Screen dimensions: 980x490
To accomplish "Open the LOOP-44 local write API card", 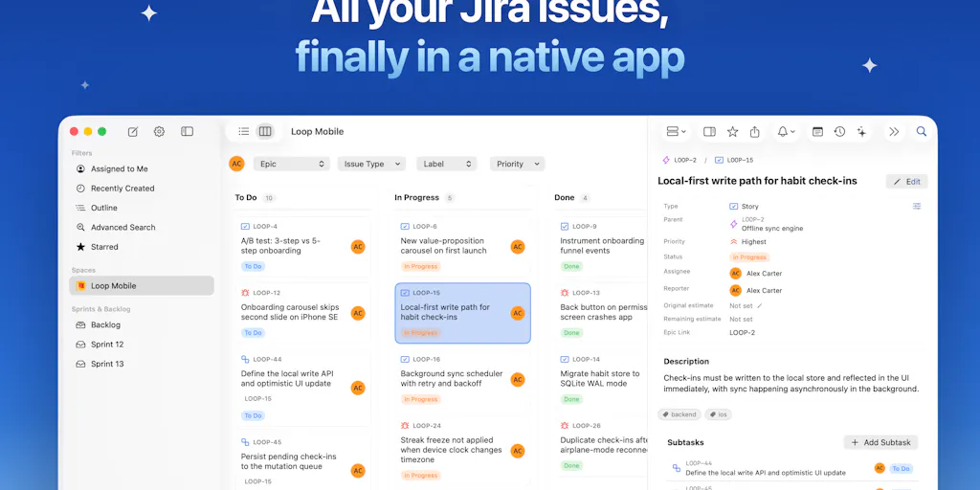I will [302, 388].
